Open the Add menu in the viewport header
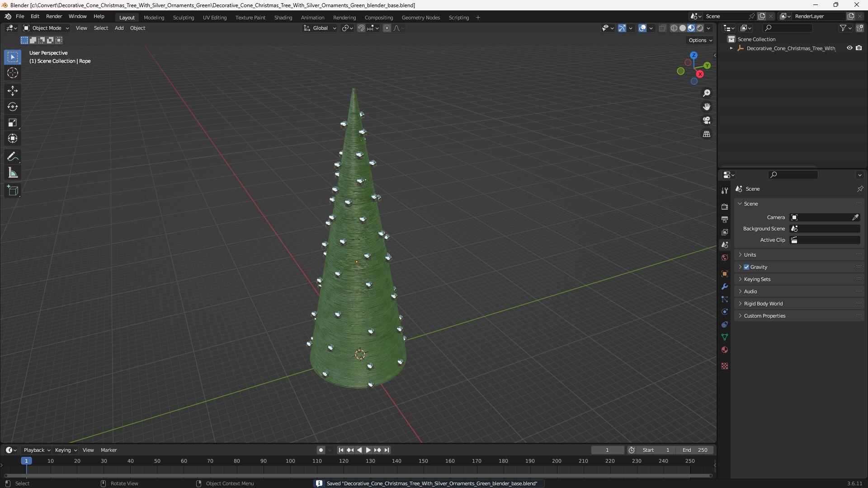 [x=119, y=28]
